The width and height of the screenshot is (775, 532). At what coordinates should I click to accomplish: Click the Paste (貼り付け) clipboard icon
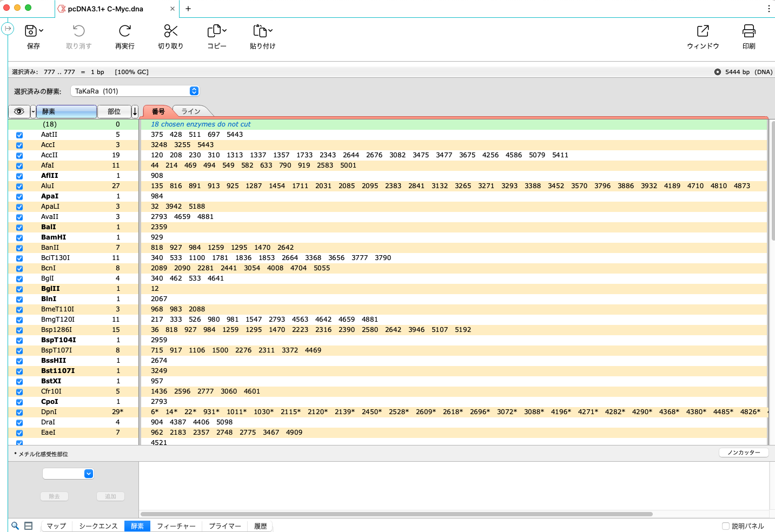point(260,31)
